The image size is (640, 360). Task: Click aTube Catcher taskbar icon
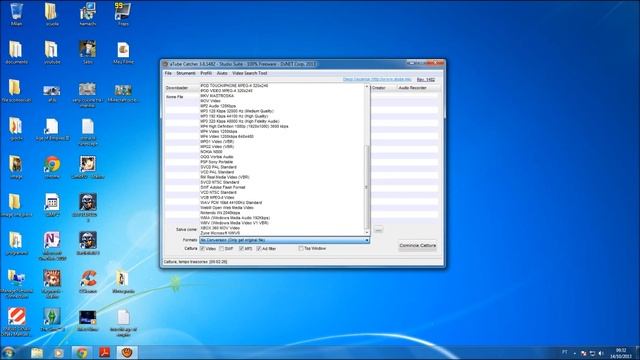[x=127, y=353]
